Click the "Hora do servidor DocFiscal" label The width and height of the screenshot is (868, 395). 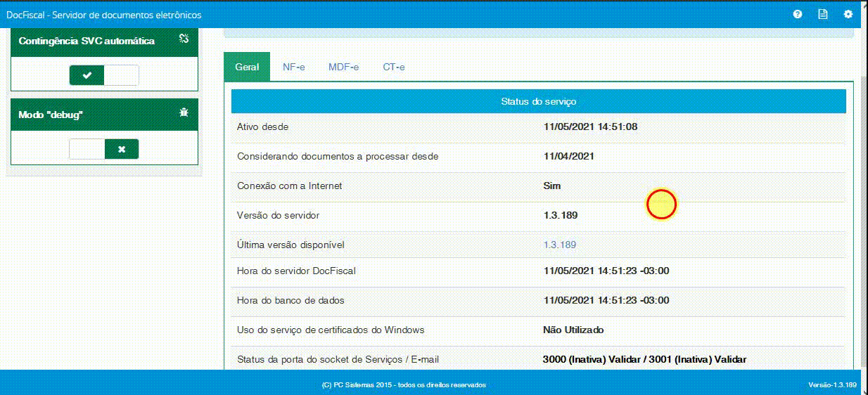coord(296,271)
